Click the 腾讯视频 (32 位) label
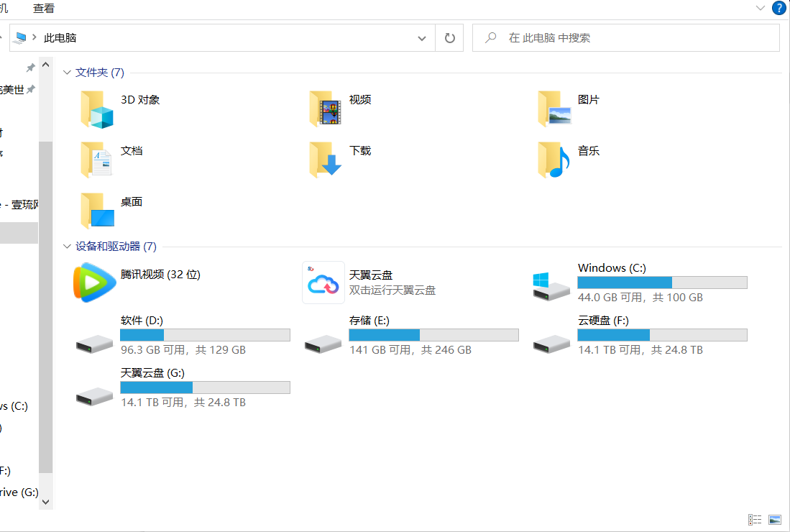The height and width of the screenshot is (532, 790). pyautogui.click(x=160, y=275)
